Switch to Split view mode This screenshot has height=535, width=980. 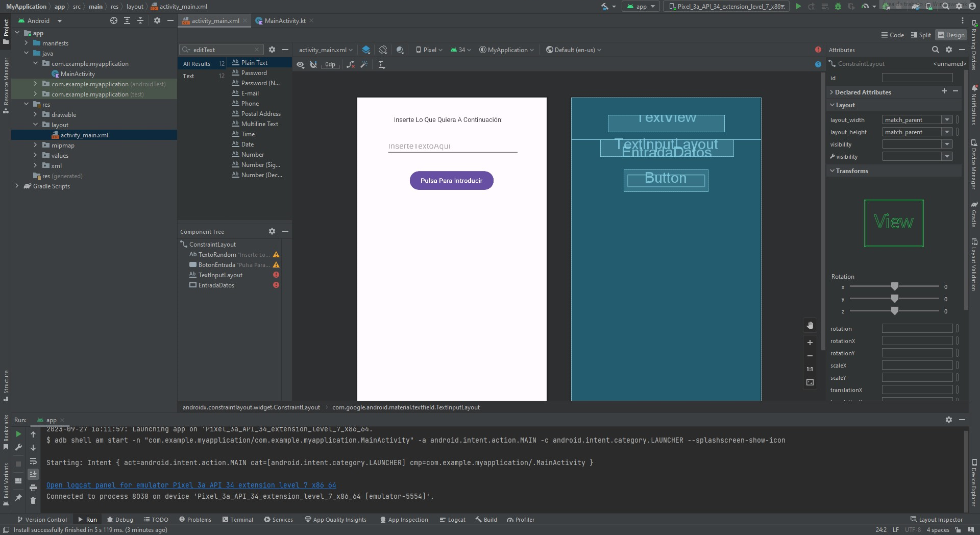click(x=921, y=35)
